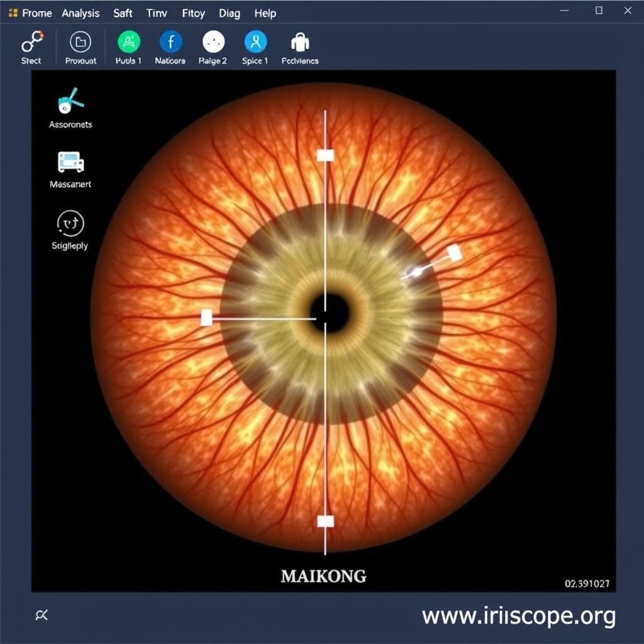The image size is (644, 644).
Task: Open the Massanert panel icon
Action: click(70, 165)
